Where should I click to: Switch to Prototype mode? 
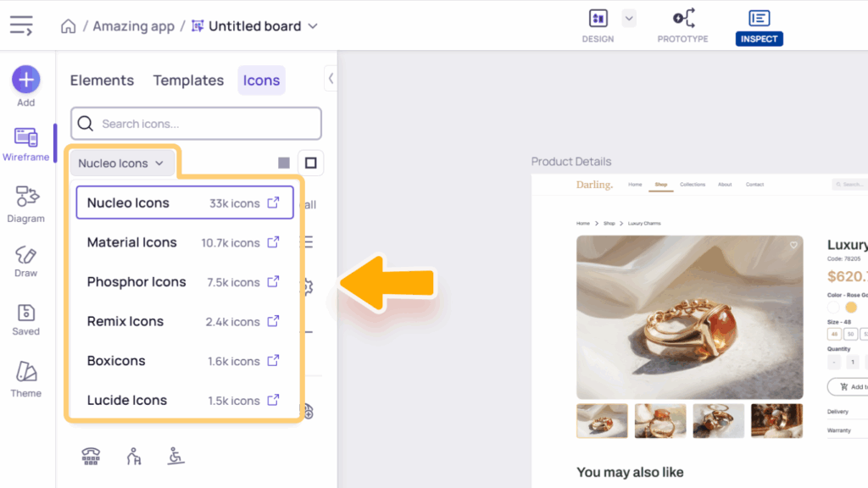[682, 26]
